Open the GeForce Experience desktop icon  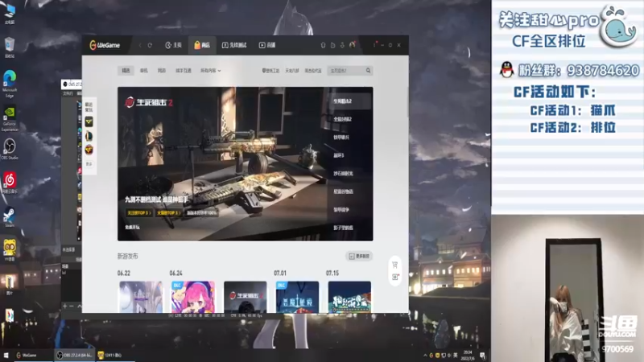pyautogui.click(x=10, y=119)
